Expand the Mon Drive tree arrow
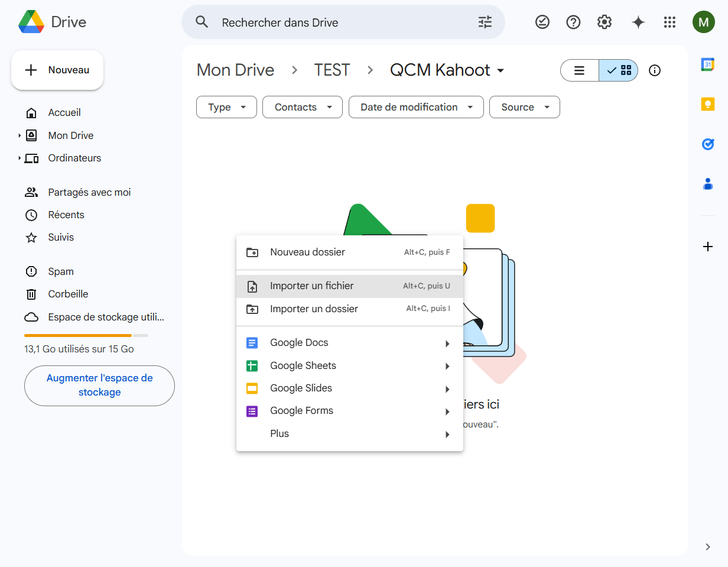Image resolution: width=728 pixels, height=567 pixels. coord(19,135)
